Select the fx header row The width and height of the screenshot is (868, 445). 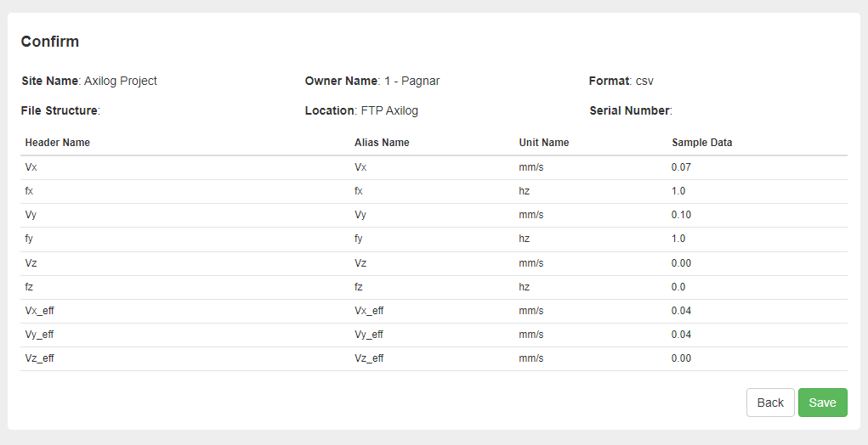(x=434, y=191)
